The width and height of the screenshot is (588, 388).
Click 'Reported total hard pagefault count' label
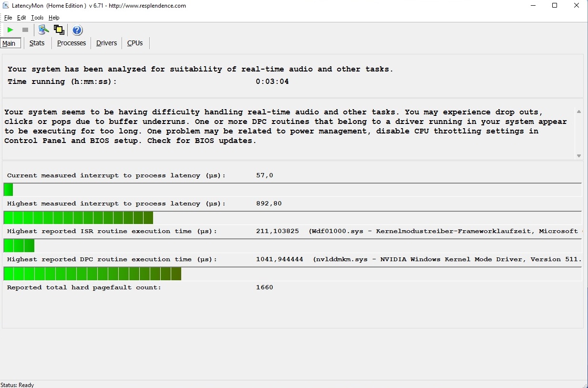(84, 287)
